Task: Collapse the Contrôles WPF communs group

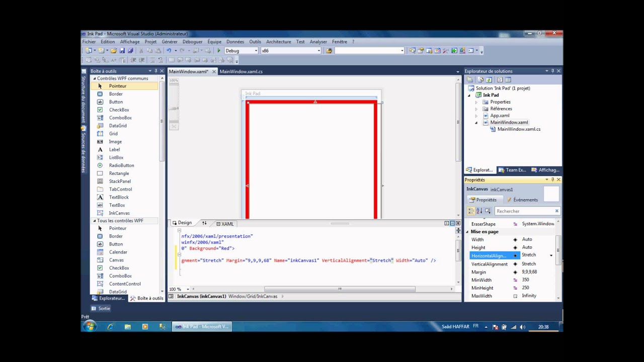Action: pyautogui.click(x=94, y=78)
